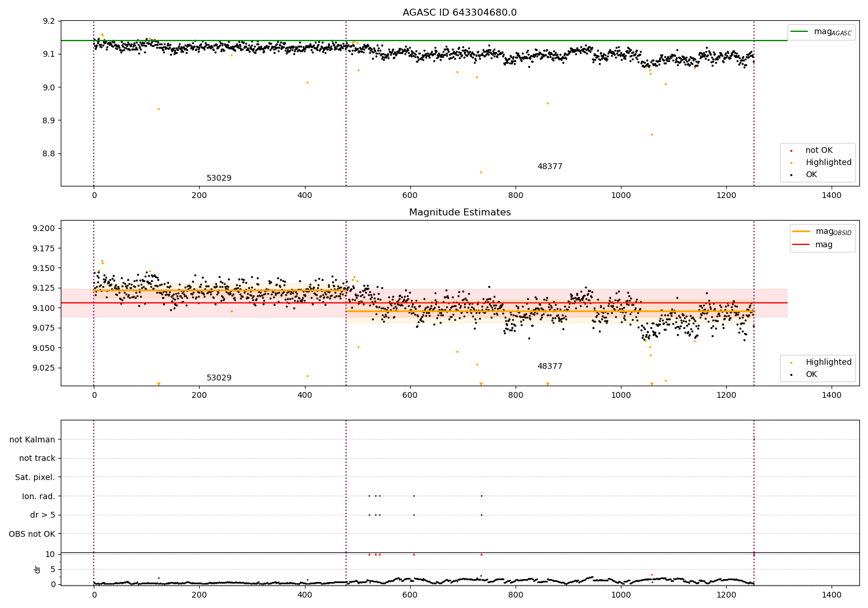Click x-axis tick "1200" under the bottom panel
The image size is (868, 608).
[x=726, y=595]
